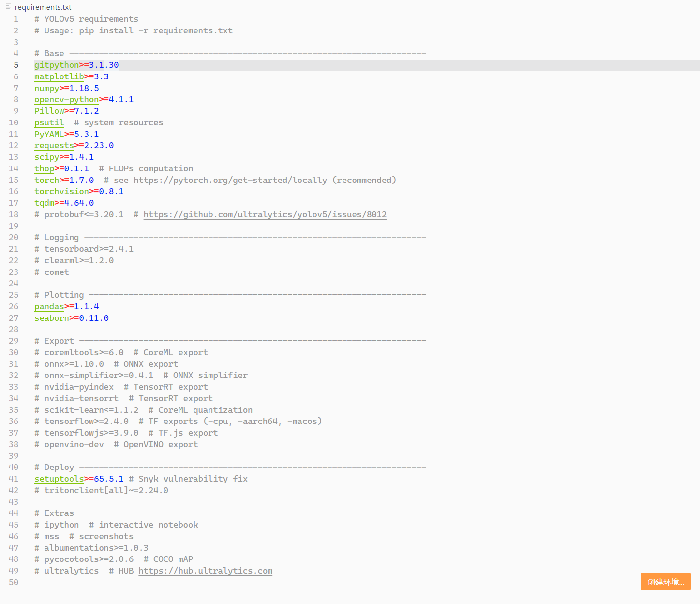Click the '# tensorboard>=2.4.1' line
The image size is (700, 604).
[x=84, y=249]
